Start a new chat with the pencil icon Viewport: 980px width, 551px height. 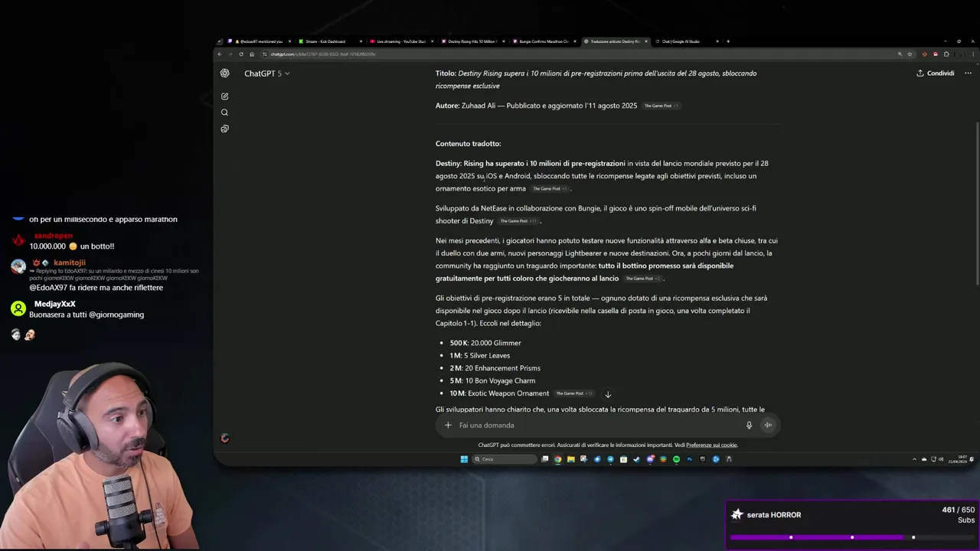[x=224, y=96]
